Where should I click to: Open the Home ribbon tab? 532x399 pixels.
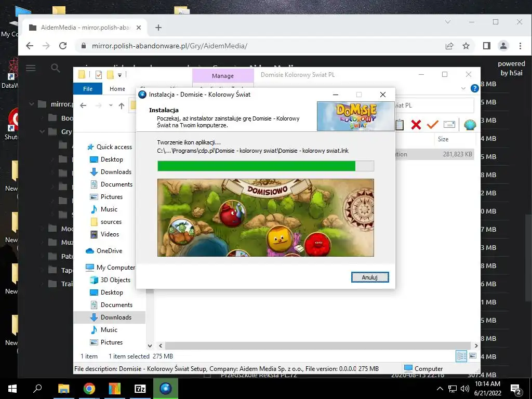click(x=117, y=88)
